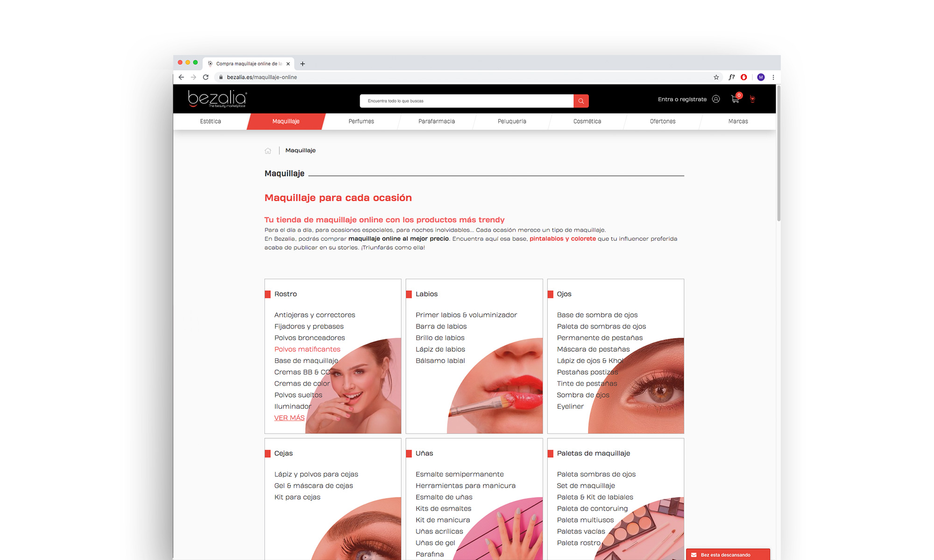Click the Bezalia logo
934x560 pixels.
pyautogui.click(x=217, y=98)
